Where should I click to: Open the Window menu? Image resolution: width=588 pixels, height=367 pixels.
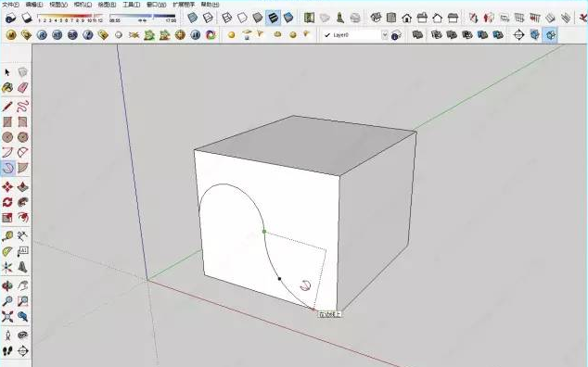[x=156, y=5]
